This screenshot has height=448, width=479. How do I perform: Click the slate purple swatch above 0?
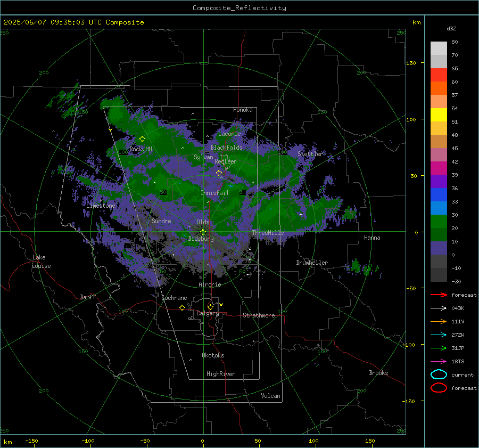tap(439, 248)
